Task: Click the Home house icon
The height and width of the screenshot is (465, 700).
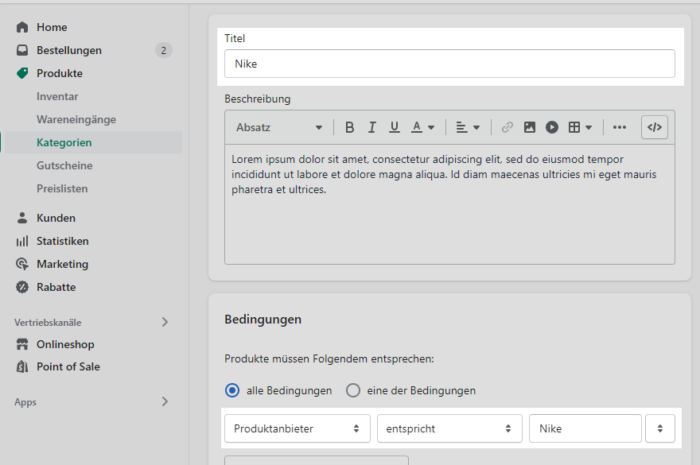Action: (x=22, y=27)
